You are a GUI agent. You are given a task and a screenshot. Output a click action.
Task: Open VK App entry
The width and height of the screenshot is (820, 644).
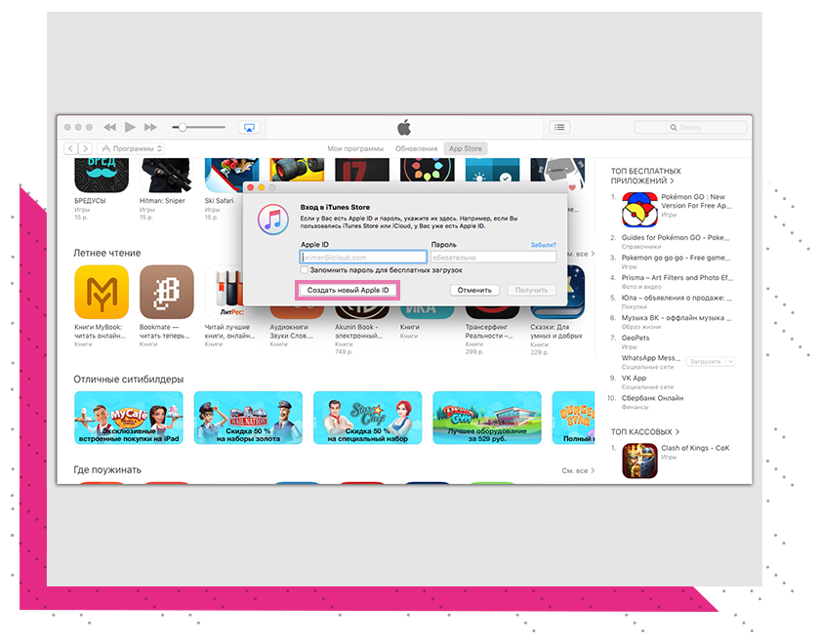[x=634, y=378]
